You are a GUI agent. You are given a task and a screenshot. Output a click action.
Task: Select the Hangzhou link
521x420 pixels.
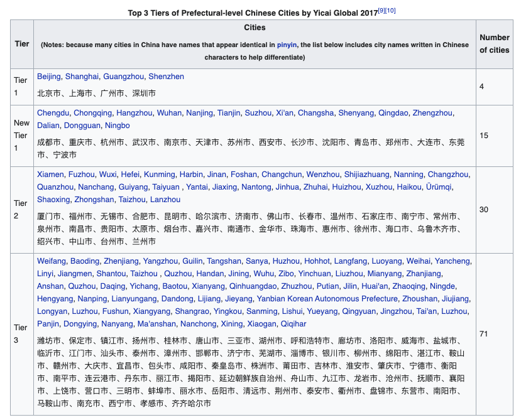pyautogui.click(x=134, y=113)
